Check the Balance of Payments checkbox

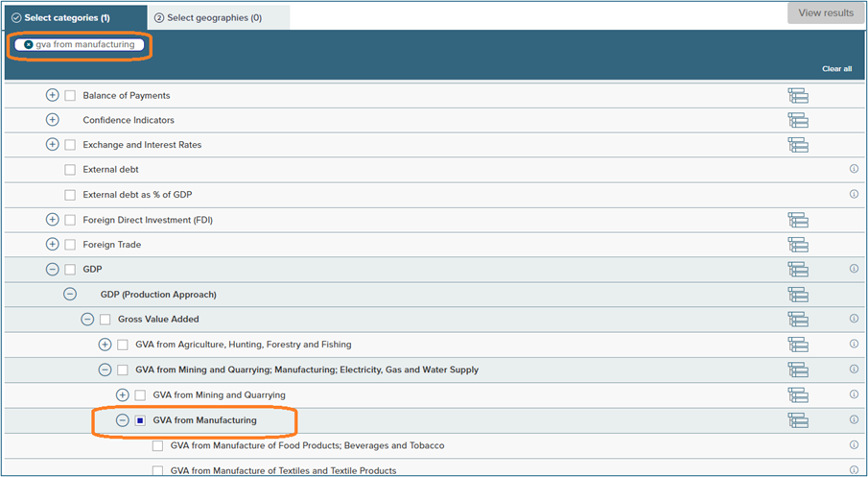[70, 96]
